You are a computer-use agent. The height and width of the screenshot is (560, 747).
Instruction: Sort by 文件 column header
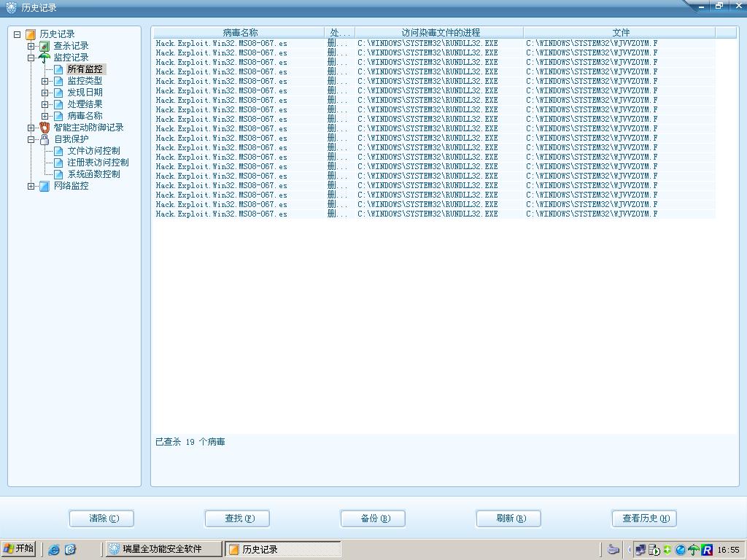[x=619, y=32]
